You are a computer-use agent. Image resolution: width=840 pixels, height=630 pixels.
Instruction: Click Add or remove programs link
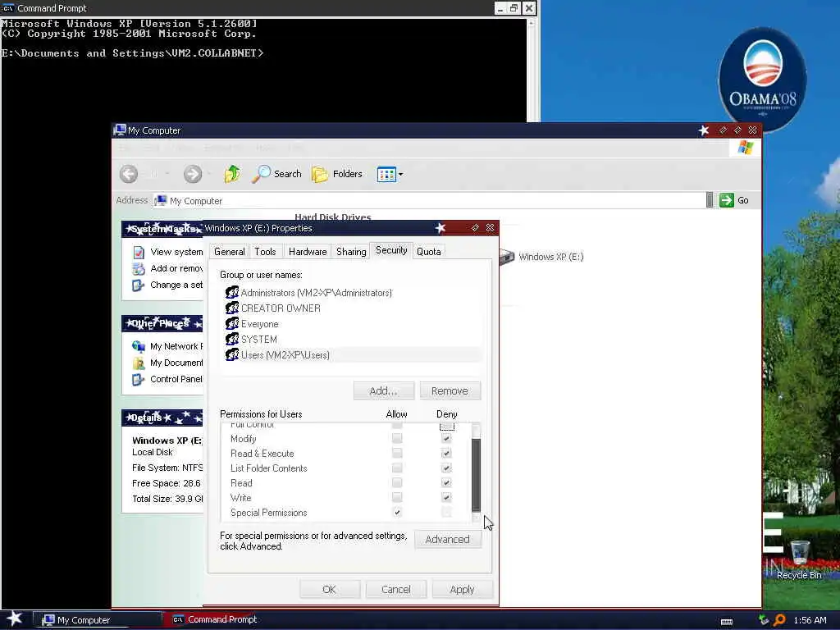tap(167, 268)
